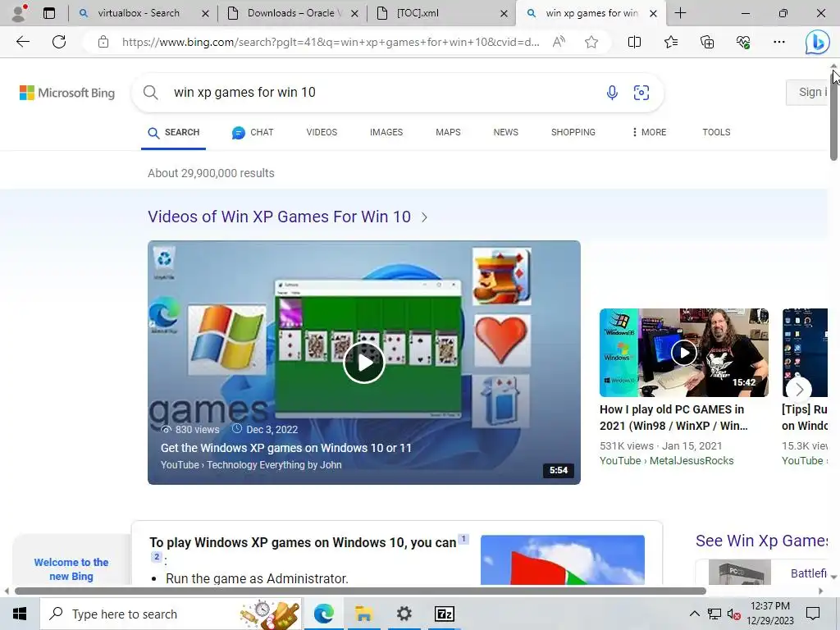The image size is (840, 630).
Task: Play the Get Windows XP games video
Action: point(364,363)
